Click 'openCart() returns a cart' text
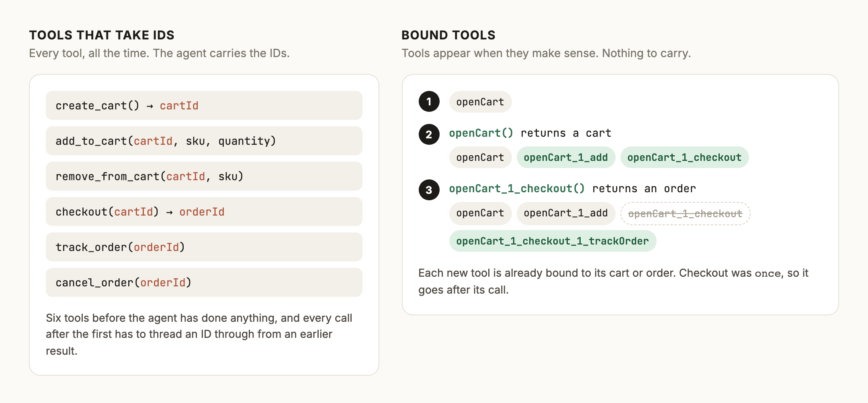This screenshot has width=868, height=403. (530, 133)
